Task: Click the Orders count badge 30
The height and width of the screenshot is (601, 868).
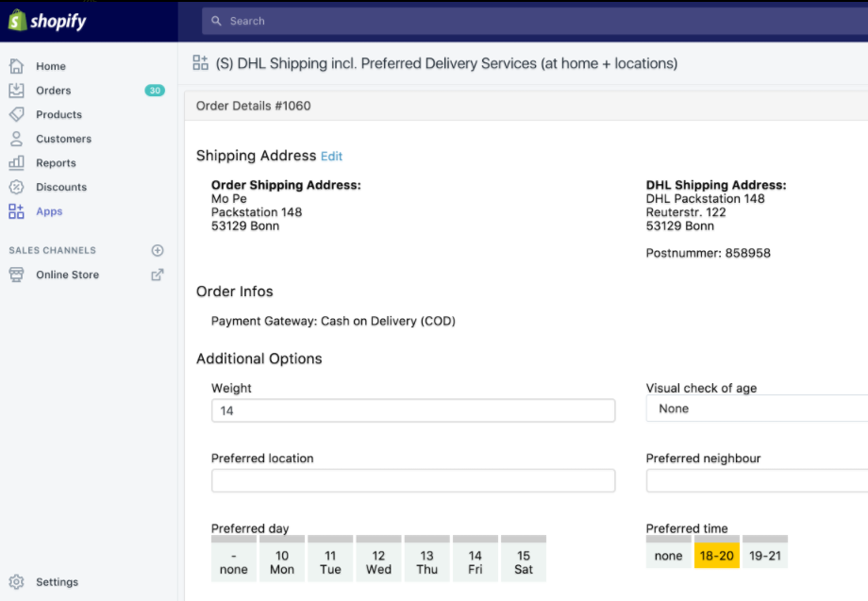Action: tap(155, 91)
